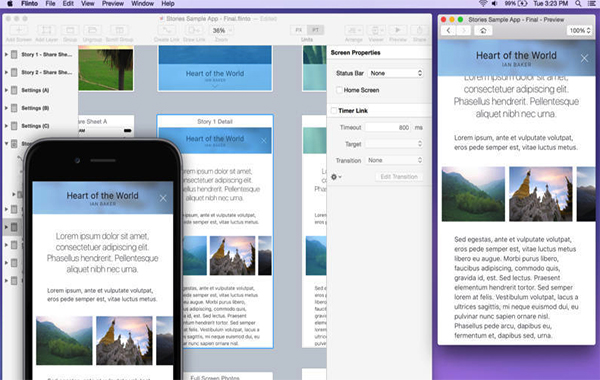Click the Create Link toolbar icon

(166, 30)
